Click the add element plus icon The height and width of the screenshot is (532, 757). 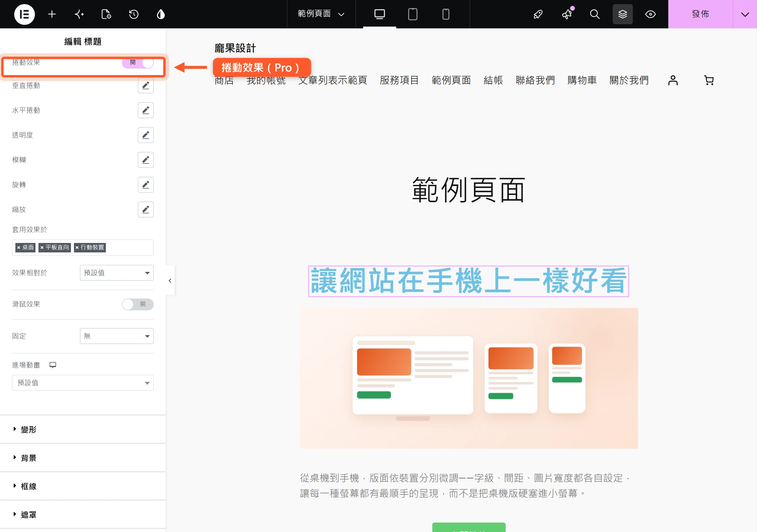tap(52, 14)
